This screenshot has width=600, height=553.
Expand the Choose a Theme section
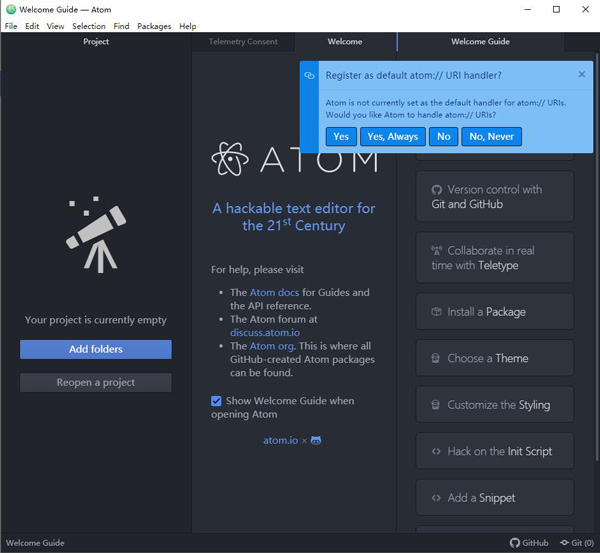[x=495, y=358]
